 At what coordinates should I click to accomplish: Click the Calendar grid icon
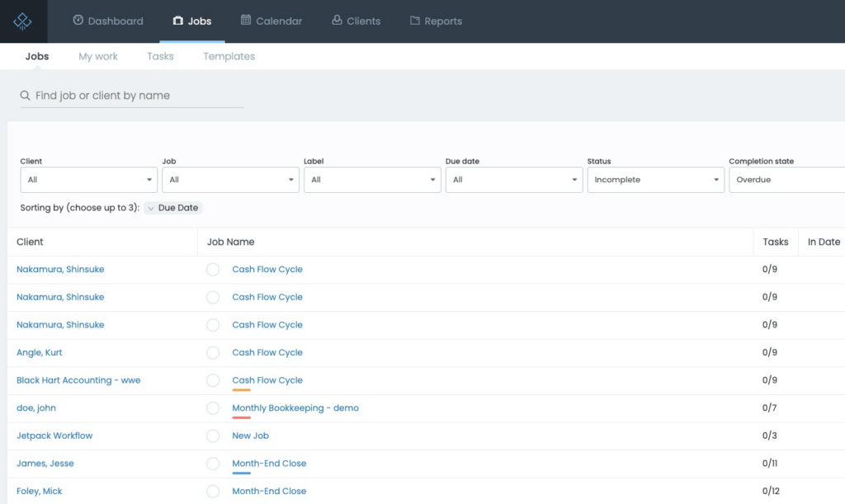[246, 21]
